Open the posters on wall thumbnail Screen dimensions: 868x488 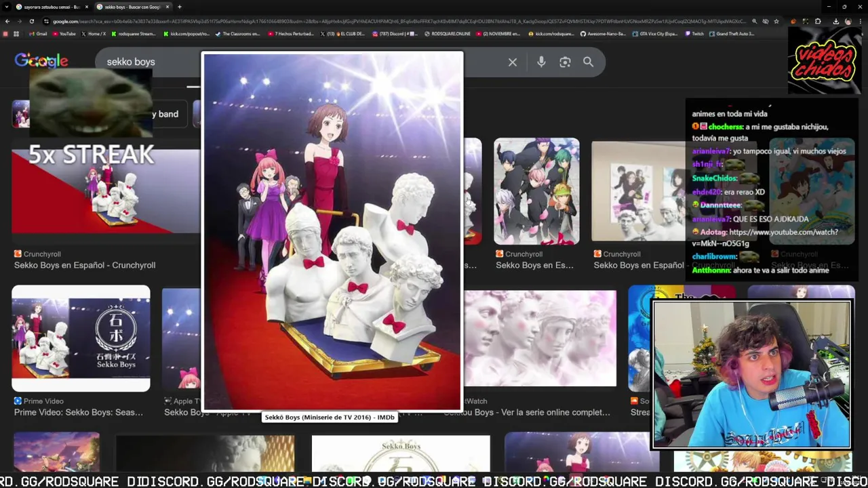(x=638, y=191)
